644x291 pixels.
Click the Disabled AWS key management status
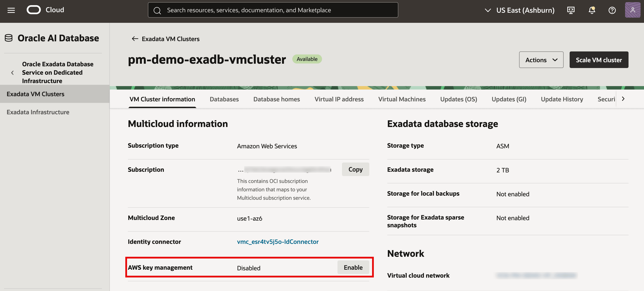(248, 268)
